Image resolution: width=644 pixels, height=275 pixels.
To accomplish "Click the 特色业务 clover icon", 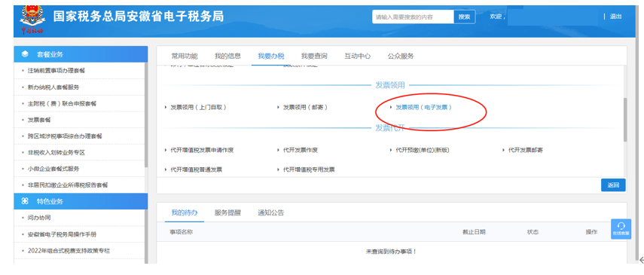I will pyautogui.click(x=26, y=201).
